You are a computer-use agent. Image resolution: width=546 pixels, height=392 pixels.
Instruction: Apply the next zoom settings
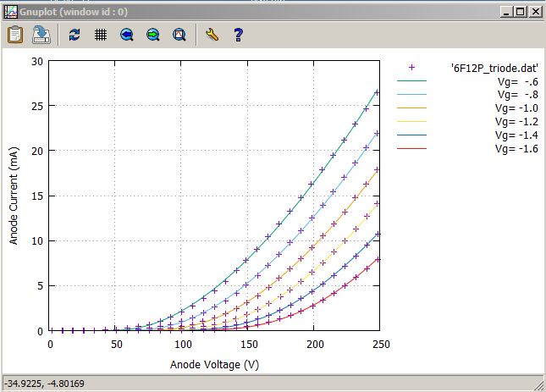tap(153, 35)
